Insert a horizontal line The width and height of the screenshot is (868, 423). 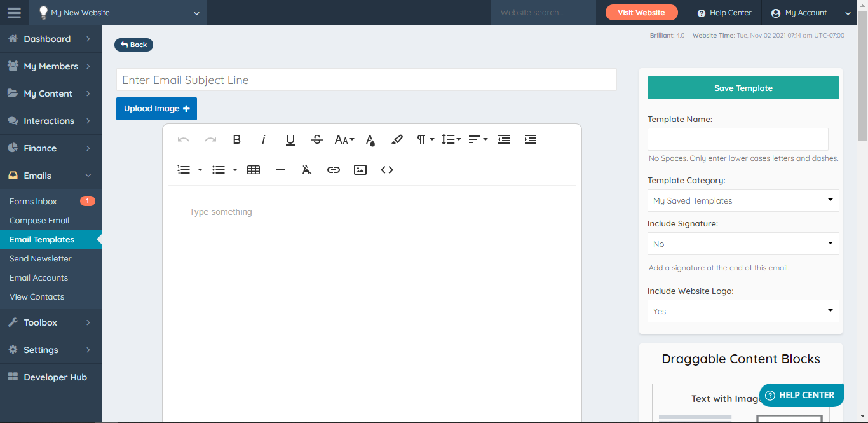point(280,169)
